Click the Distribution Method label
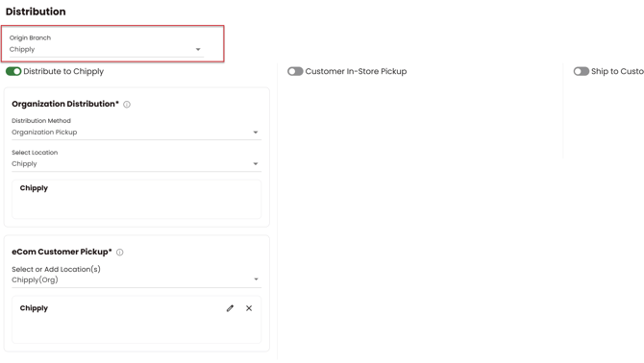This screenshot has height=363, width=644. pos(41,121)
